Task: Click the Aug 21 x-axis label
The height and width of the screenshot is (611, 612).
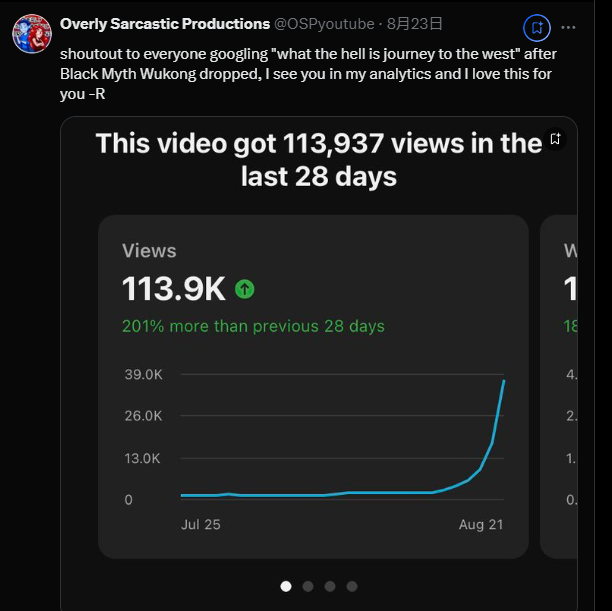Action: tap(481, 524)
